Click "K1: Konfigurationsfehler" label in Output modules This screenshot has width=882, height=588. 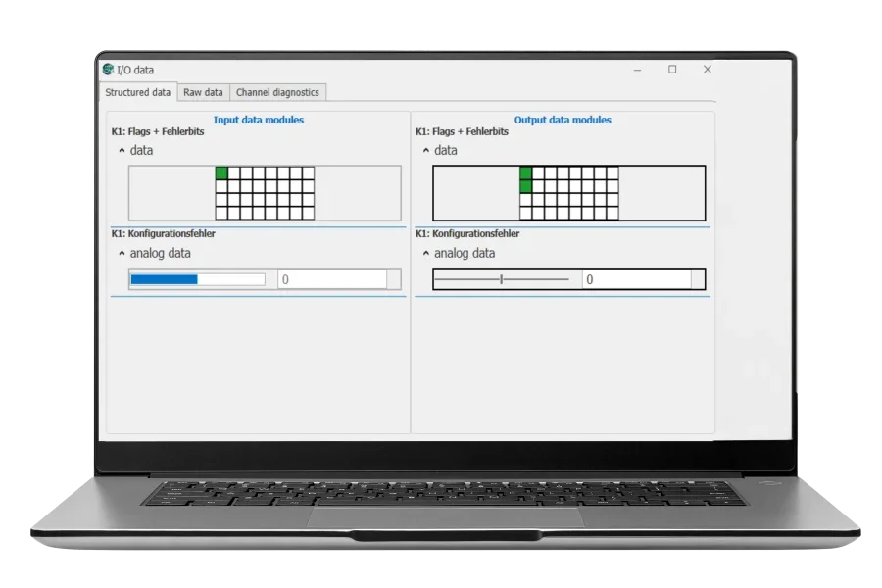point(467,233)
